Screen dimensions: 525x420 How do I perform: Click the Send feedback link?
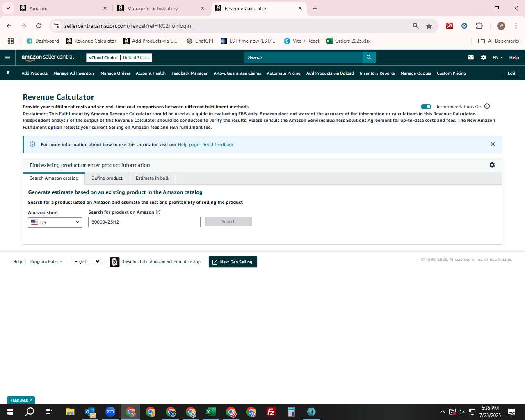218,144
